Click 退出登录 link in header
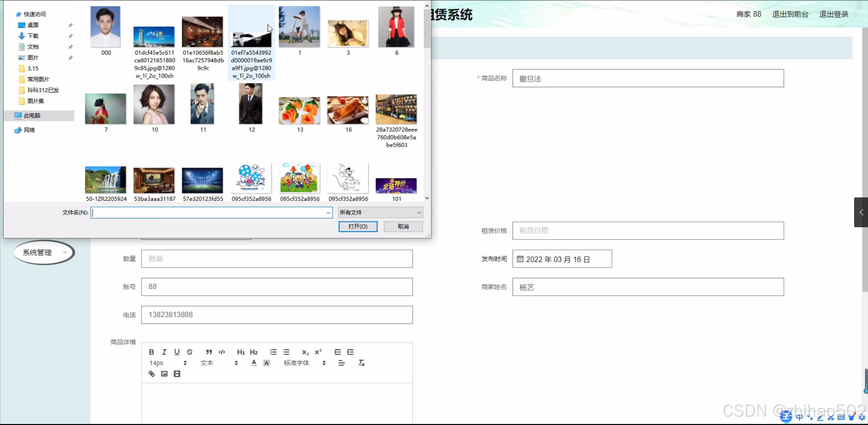The height and width of the screenshot is (425, 868). (x=833, y=14)
